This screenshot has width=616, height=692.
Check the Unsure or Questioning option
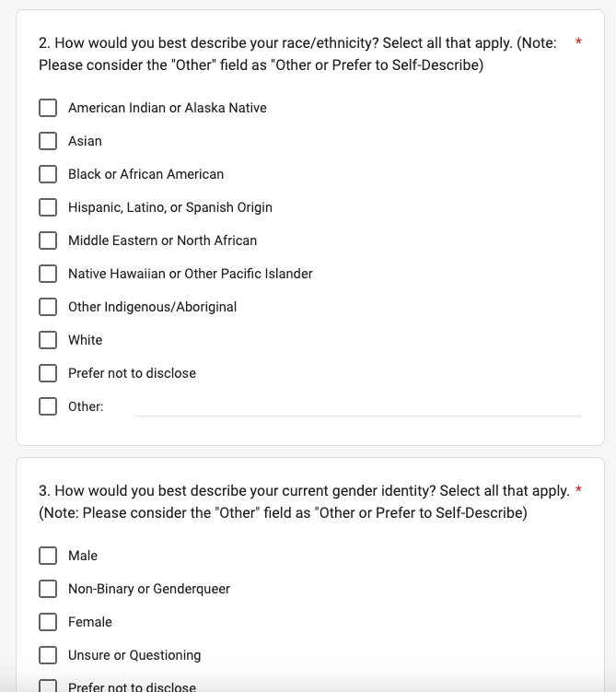click(x=48, y=655)
